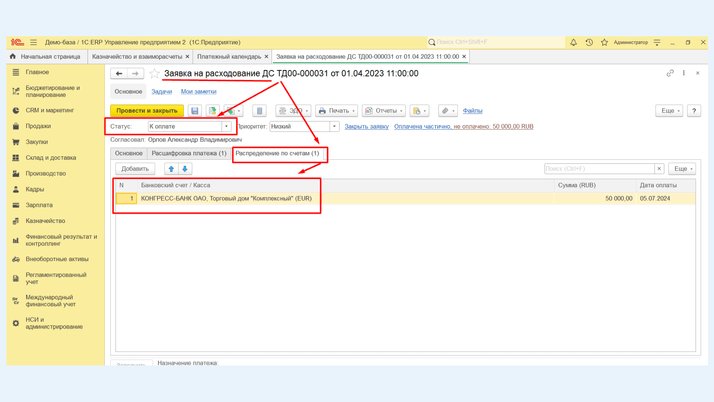Viewport: 714px width, 402px height.
Task: Expand the Статус dropdown list
Action: pos(227,127)
